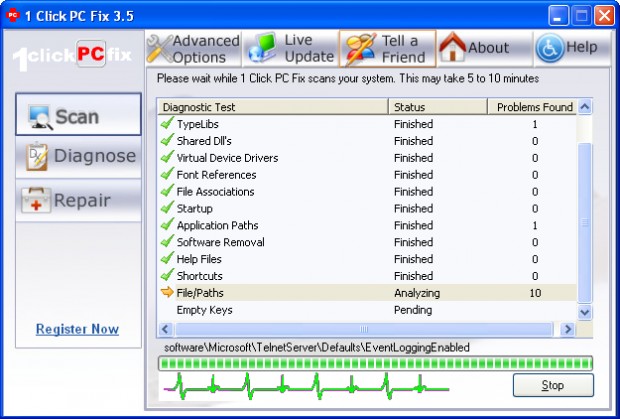
Task: Sort by Status column header
Action: (x=438, y=107)
